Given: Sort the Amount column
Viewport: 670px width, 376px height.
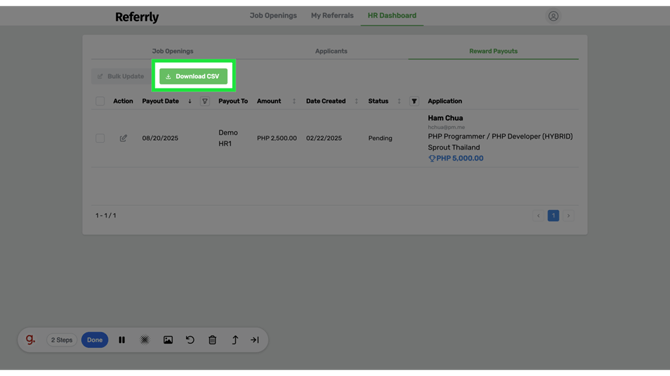Looking at the screenshot, I should click(294, 101).
